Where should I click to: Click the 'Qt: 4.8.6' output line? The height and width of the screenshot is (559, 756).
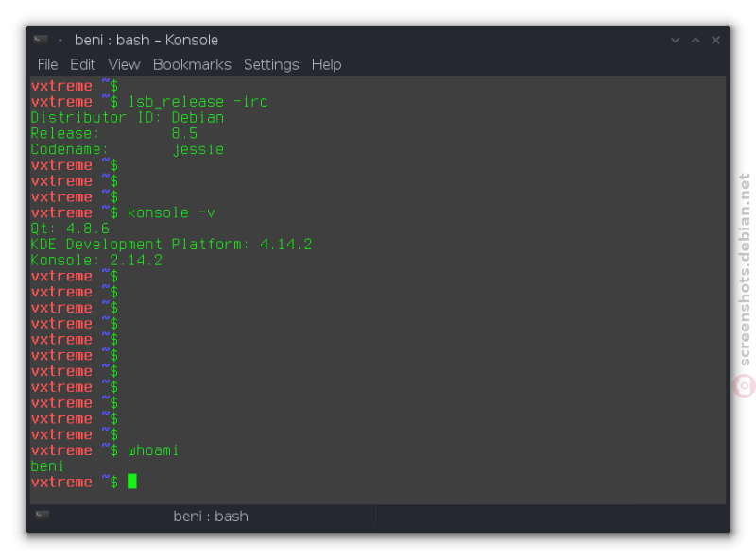click(70, 229)
